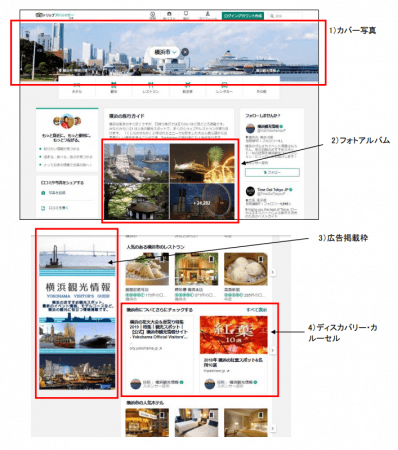Select the ホテル category tab

(77, 88)
